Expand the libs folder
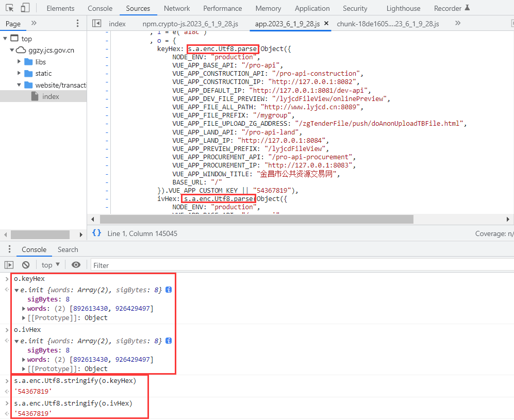This screenshot has height=420, width=514. click(20, 62)
